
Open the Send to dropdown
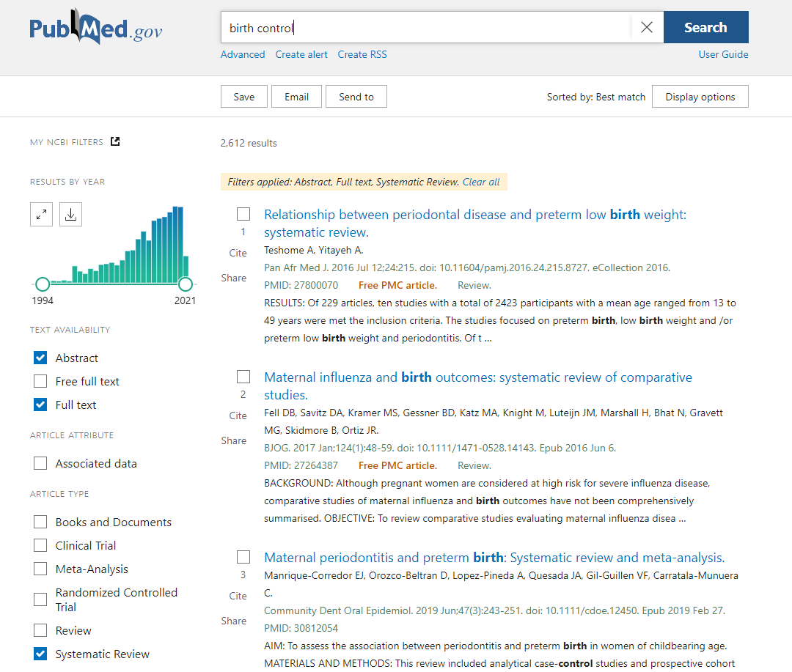356,97
